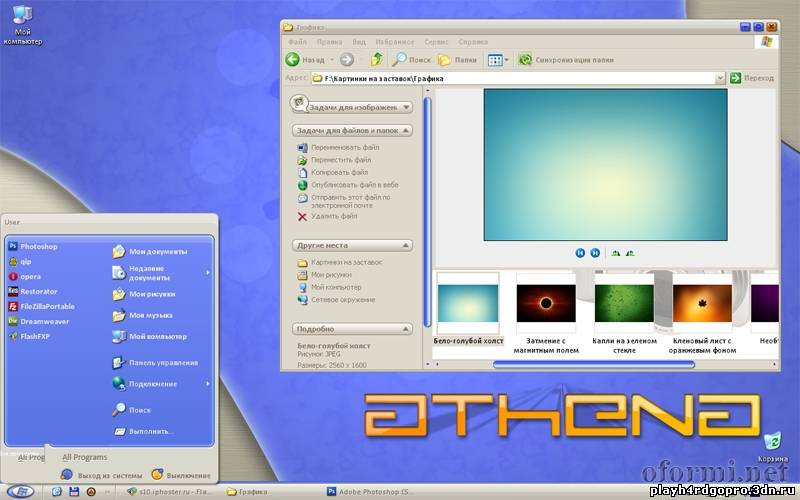The height and width of the screenshot is (500, 800).
Task: Launch qip from Start menu
Action: [20, 262]
